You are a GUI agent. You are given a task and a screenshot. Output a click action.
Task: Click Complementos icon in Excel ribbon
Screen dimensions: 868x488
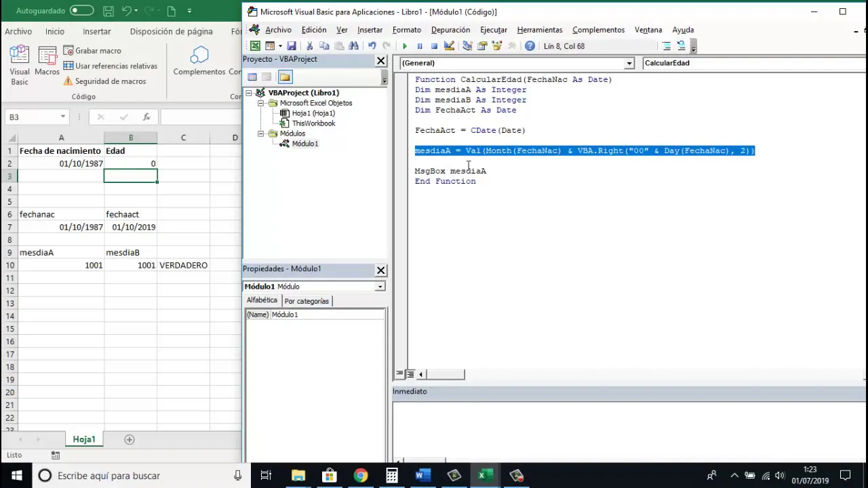coord(199,61)
